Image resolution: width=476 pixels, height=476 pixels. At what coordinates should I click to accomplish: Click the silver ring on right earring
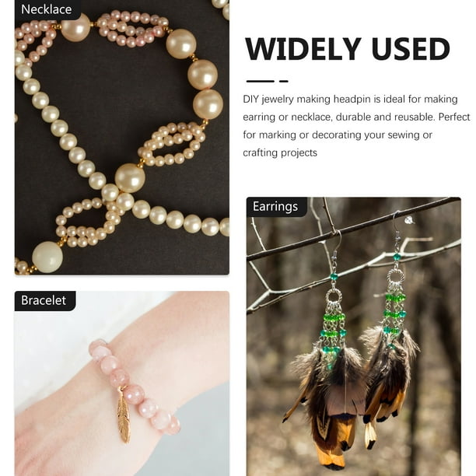(396, 276)
